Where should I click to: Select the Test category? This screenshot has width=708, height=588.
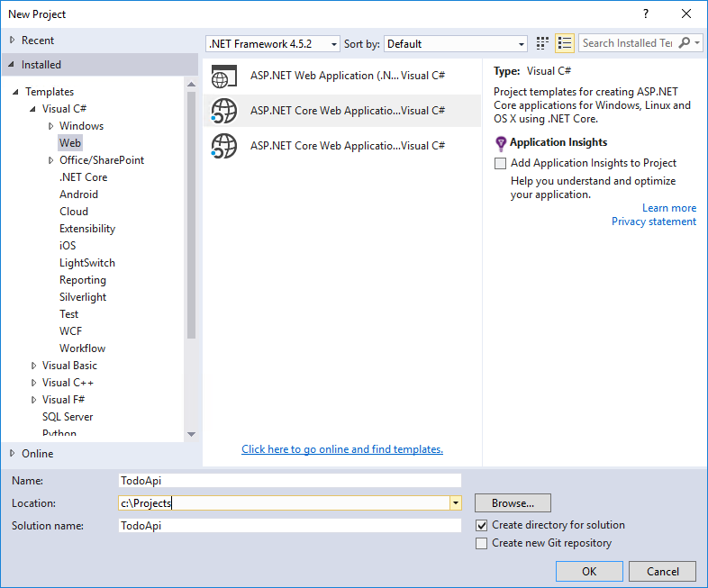[x=68, y=314]
